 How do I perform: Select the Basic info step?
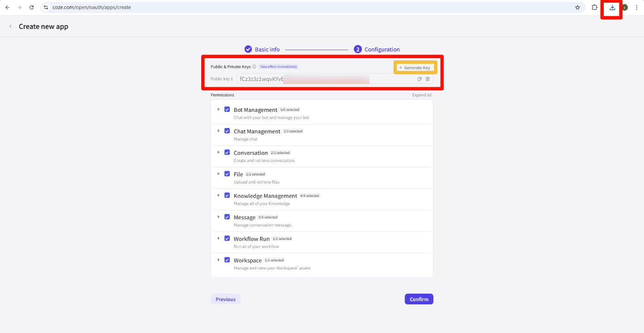click(x=262, y=49)
